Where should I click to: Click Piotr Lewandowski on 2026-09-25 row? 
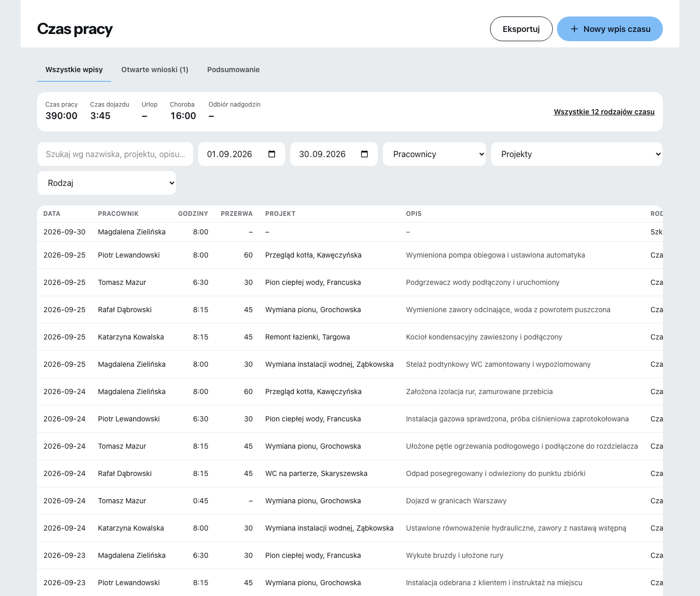[x=129, y=255]
